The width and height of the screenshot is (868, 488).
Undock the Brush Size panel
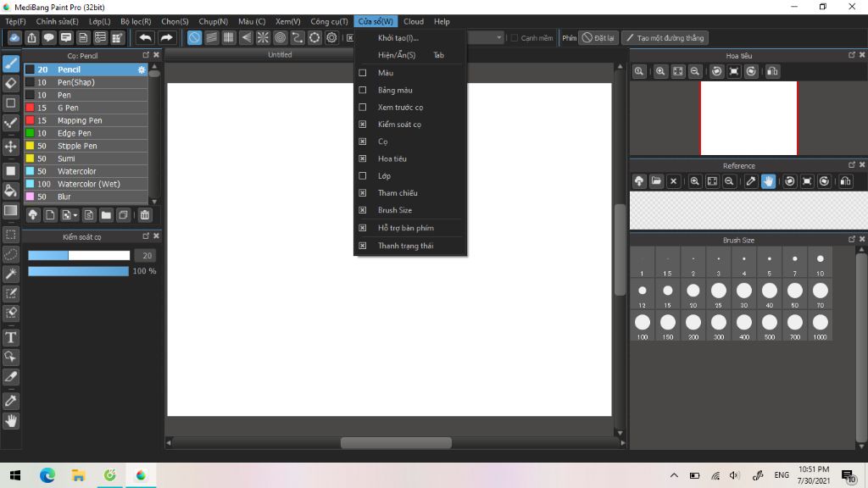coord(851,240)
